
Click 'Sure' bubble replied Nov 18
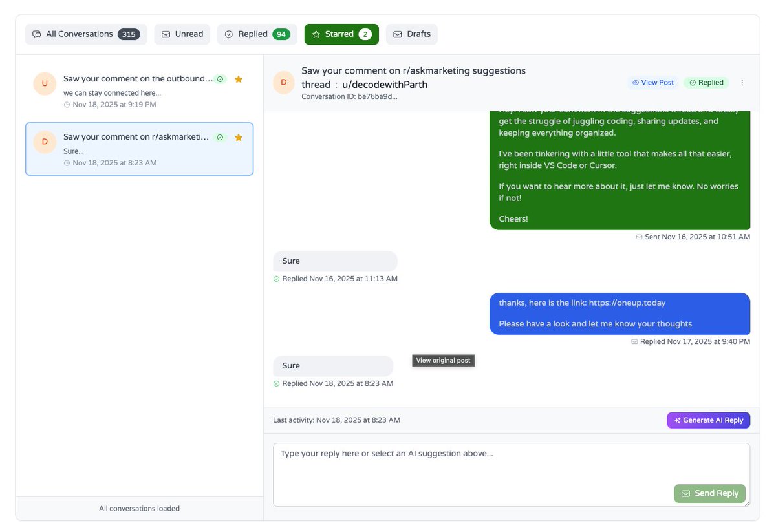[x=333, y=366]
